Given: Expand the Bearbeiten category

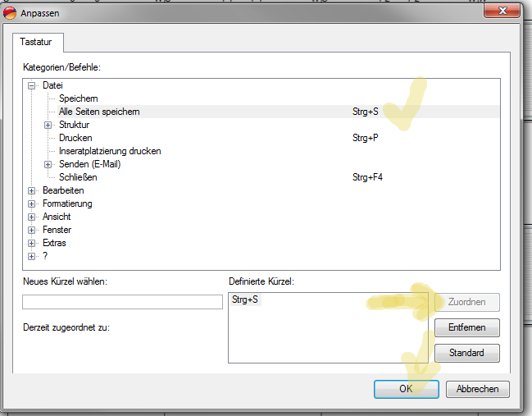Looking at the screenshot, I should pyautogui.click(x=32, y=190).
